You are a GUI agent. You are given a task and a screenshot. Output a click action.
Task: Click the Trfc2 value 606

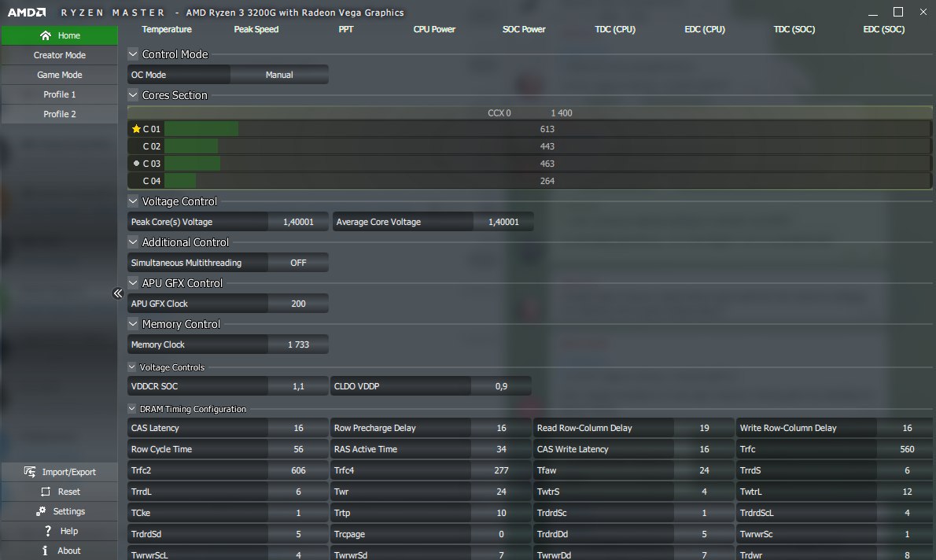[x=298, y=470]
